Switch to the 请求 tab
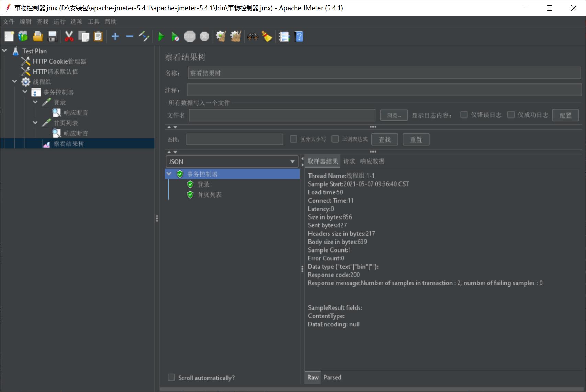This screenshot has width=586, height=392. pos(349,161)
